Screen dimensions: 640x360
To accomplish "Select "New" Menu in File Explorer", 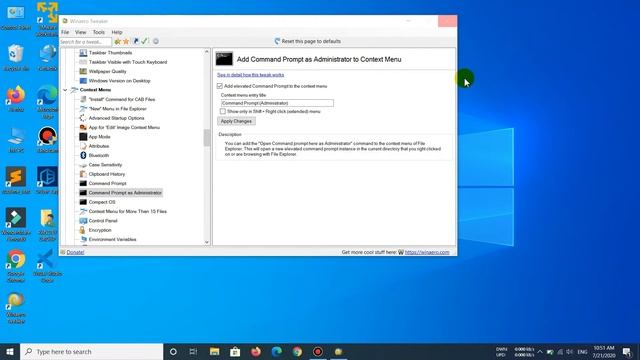I will click(x=118, y=109).
